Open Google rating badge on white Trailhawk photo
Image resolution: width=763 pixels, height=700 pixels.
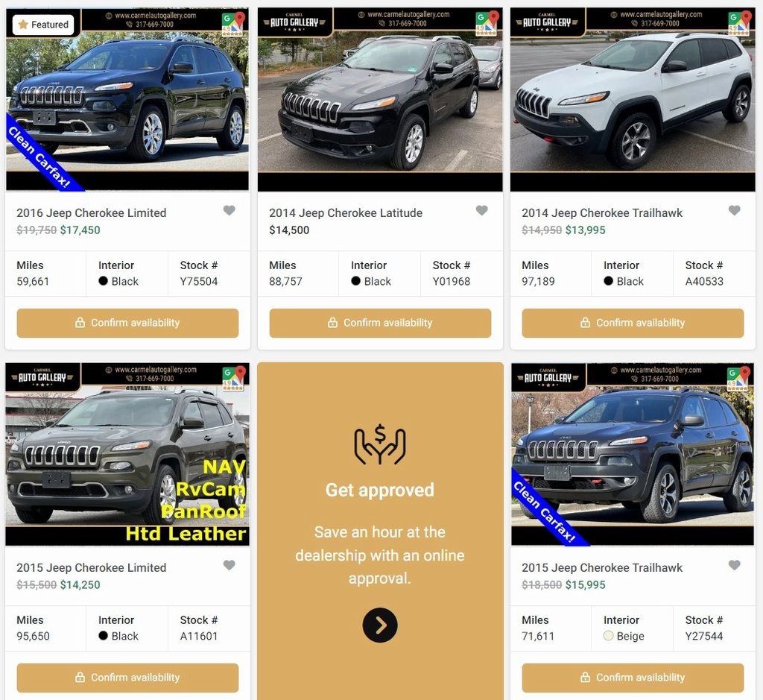point(738,25)
